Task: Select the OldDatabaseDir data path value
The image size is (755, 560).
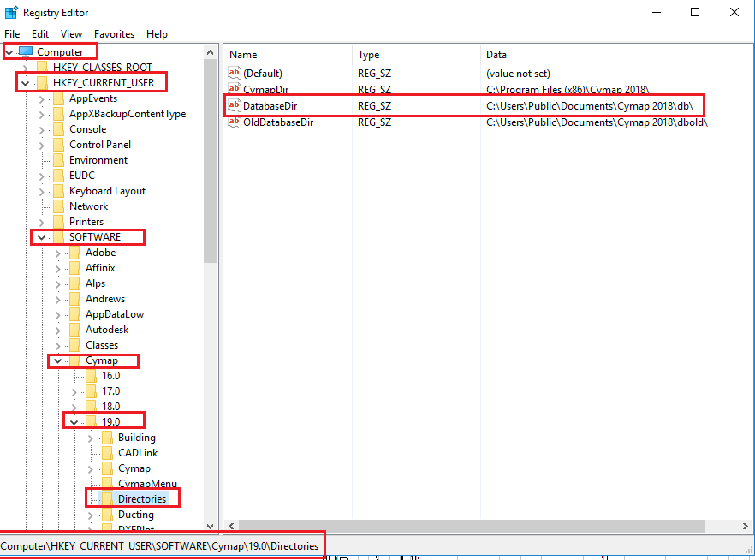Action: tap(597, 122)
